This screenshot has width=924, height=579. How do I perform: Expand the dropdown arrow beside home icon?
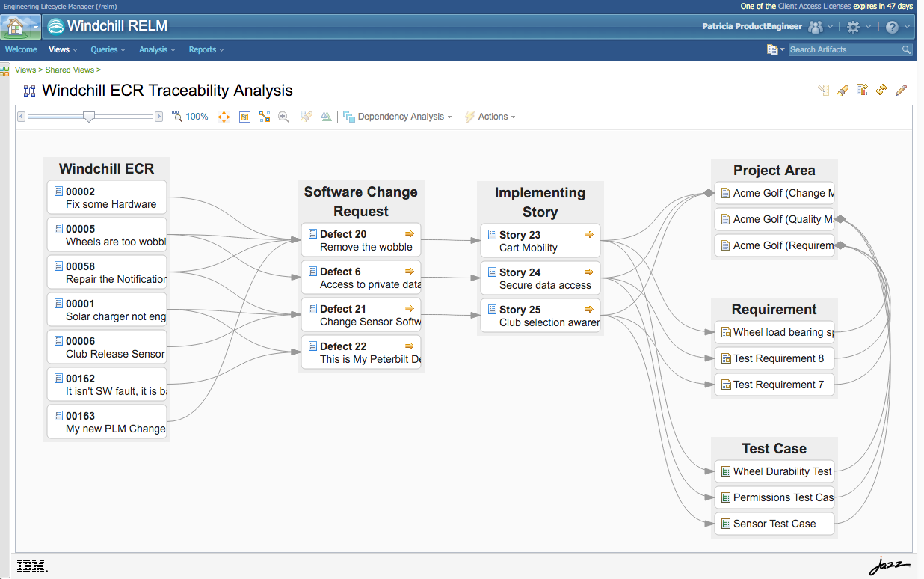coord(34,28)
